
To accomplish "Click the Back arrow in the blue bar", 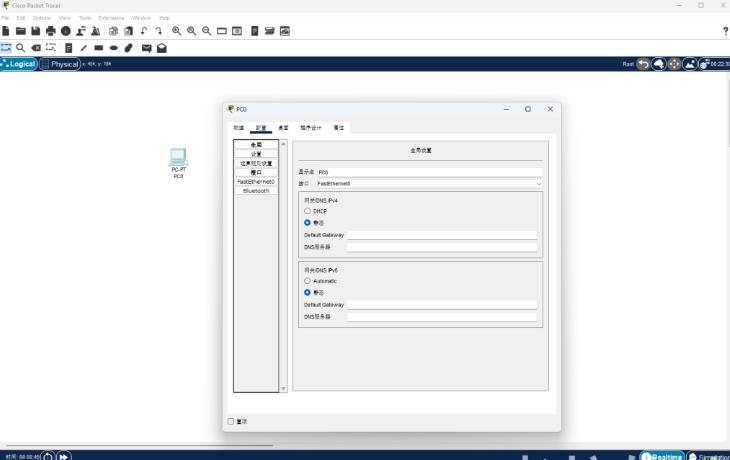I will coord(643,64).
